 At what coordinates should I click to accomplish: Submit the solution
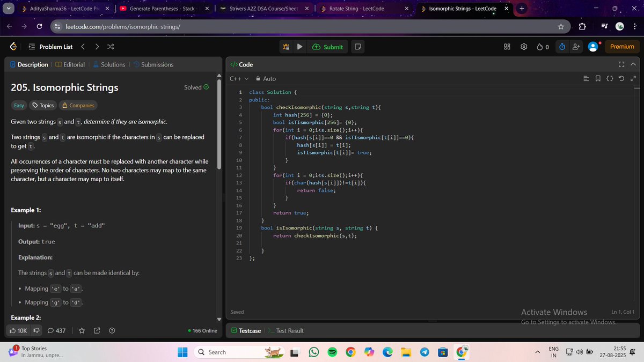(x=327, y=47)
